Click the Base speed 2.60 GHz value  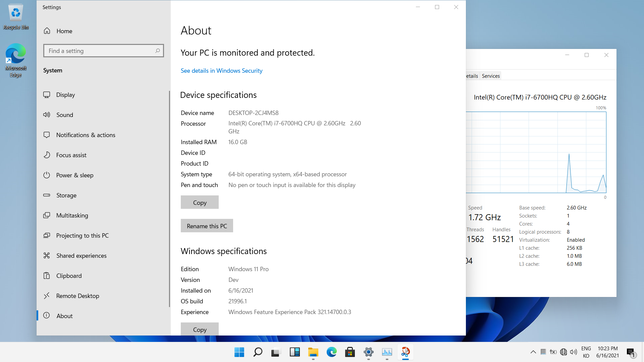click(577, 208)
